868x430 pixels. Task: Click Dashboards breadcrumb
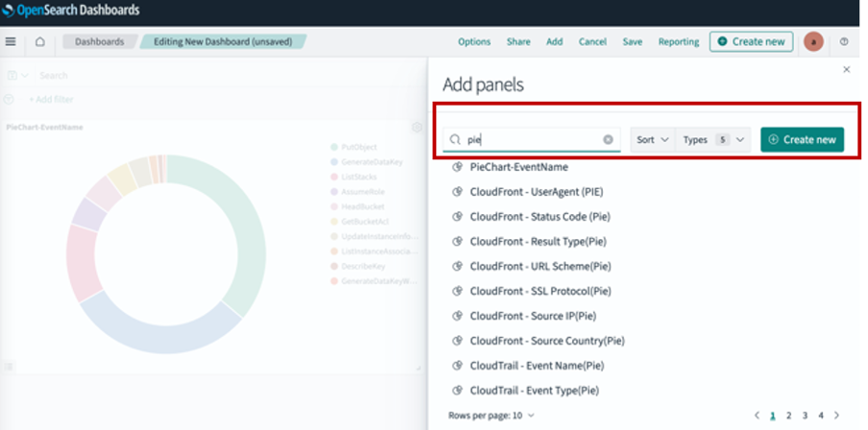click(100, 41)
